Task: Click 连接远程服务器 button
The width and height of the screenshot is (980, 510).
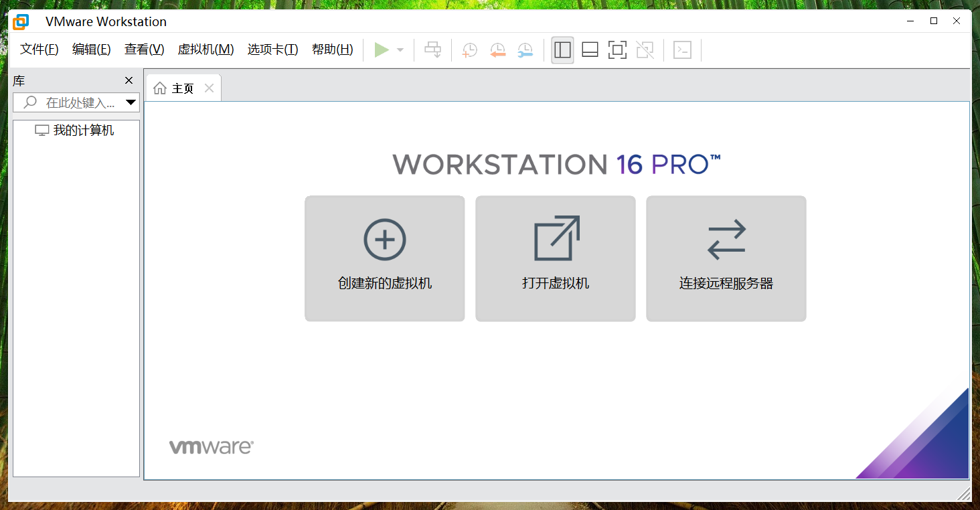Action: click(x=726, y=258)
